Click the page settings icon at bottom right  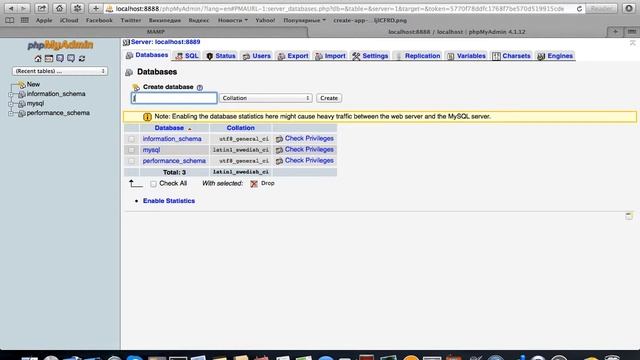pyautogui.click(x=629, y=216)
